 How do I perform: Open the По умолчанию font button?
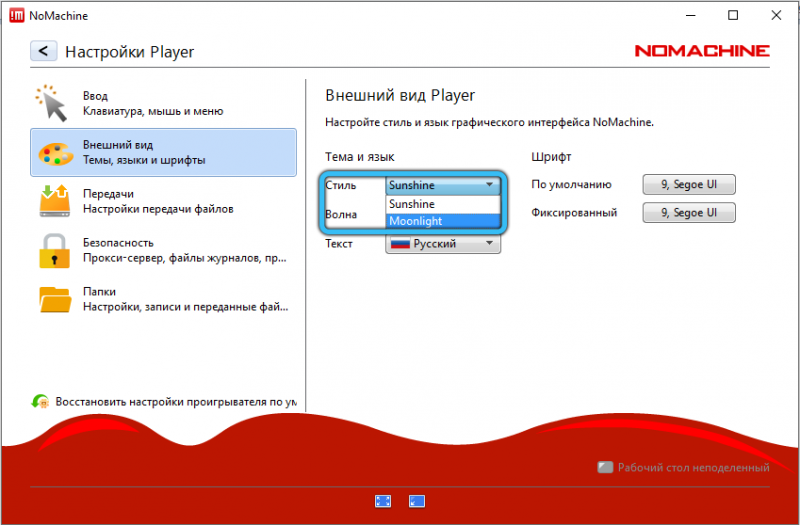coord(689,185)
